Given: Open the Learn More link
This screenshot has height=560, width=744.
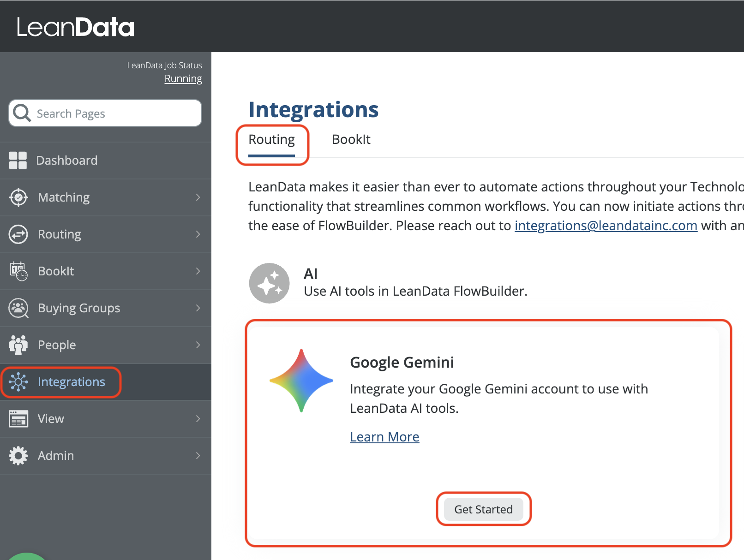Looking at the screenshot, I should pyautogui.click(x=384, y=437).
